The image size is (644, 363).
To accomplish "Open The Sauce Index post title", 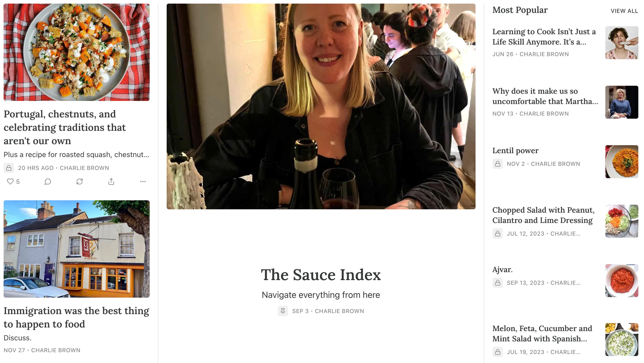I will coord(321,275).
